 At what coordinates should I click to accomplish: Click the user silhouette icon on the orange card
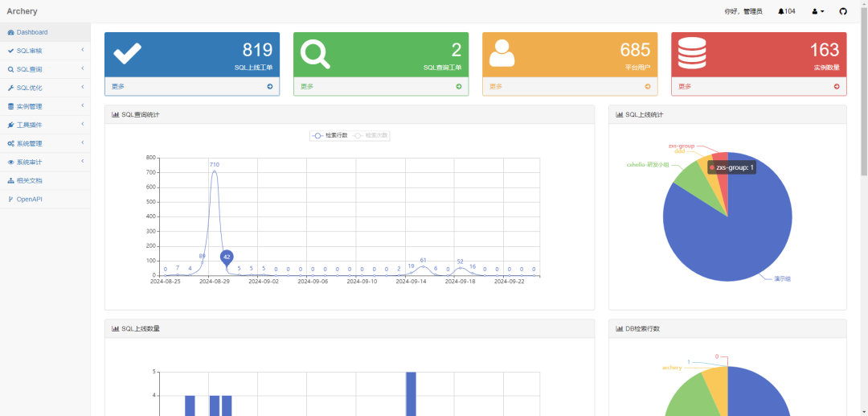pyautogui.click(x=502, y=54)
